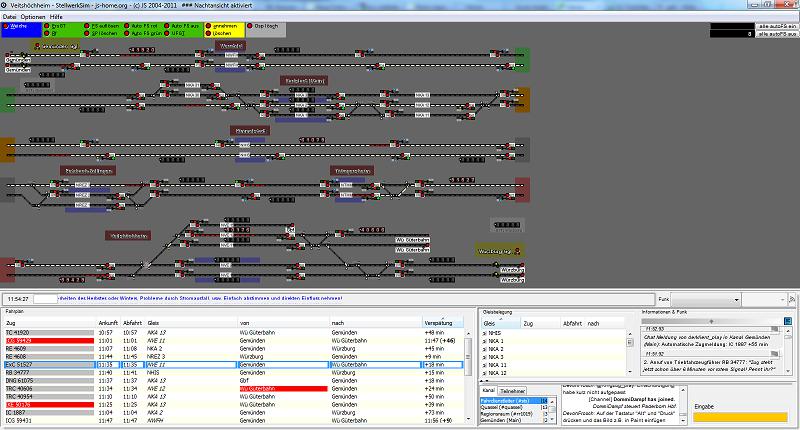The image size is (800, 430).
Task: Select the 'Disp löschen' option
Action: (x=263, y=26)
